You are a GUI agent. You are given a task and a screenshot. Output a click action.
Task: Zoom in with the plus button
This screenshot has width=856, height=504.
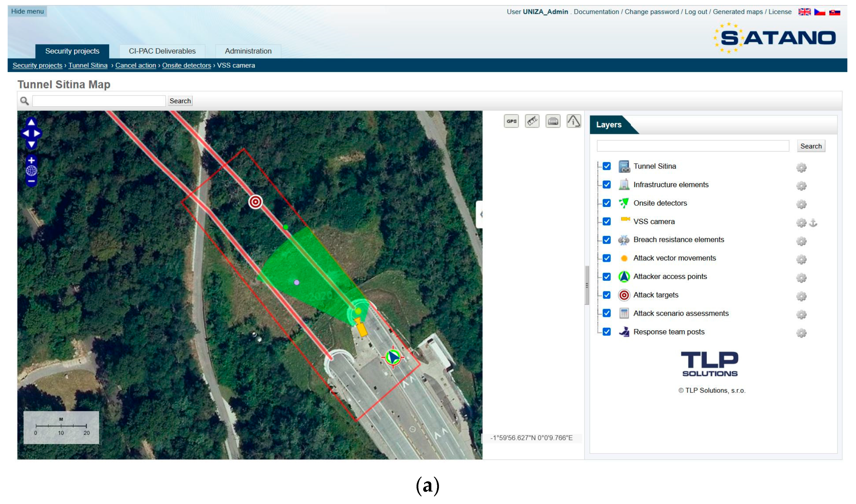(31, 160)
